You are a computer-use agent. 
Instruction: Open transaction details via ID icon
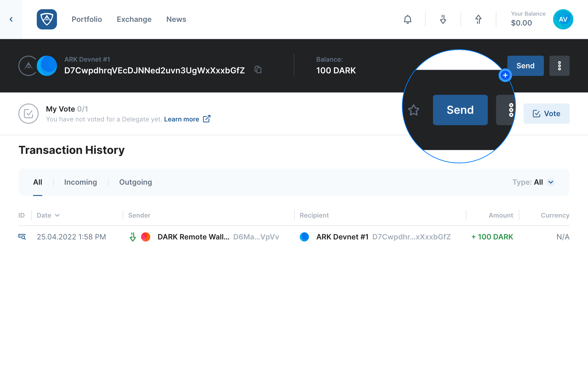(22, 237)
